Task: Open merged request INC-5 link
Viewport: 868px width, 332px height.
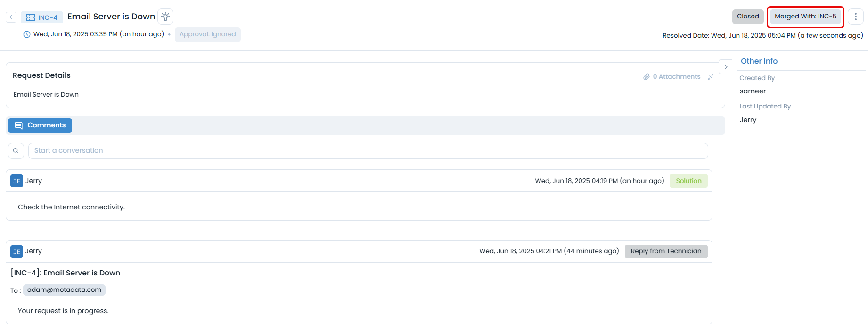Action: (x=805, y=17)
